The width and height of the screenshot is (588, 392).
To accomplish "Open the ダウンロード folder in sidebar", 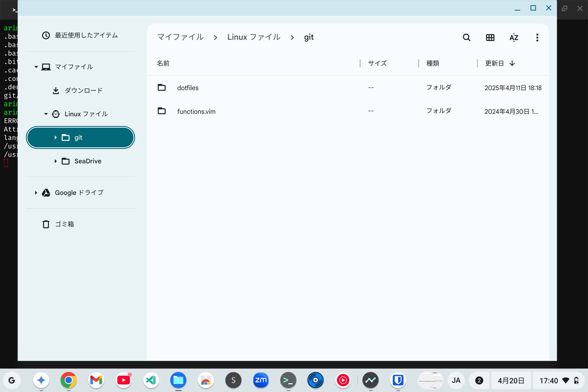I will coord(80,90).
